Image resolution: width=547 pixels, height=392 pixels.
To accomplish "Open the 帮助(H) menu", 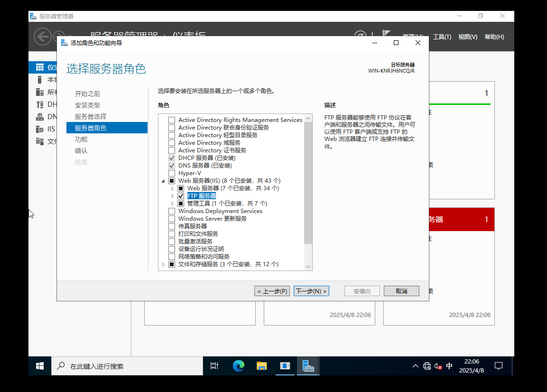I will tap(494, 37).
